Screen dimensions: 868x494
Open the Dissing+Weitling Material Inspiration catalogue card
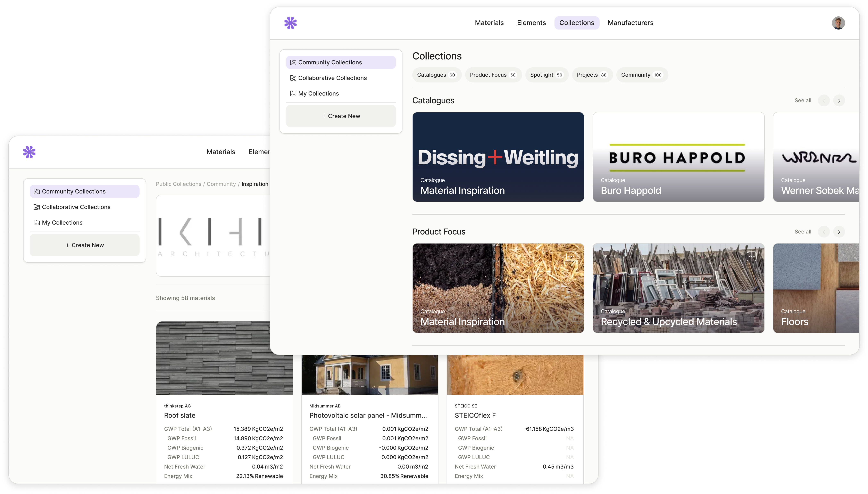coord(498,157)
